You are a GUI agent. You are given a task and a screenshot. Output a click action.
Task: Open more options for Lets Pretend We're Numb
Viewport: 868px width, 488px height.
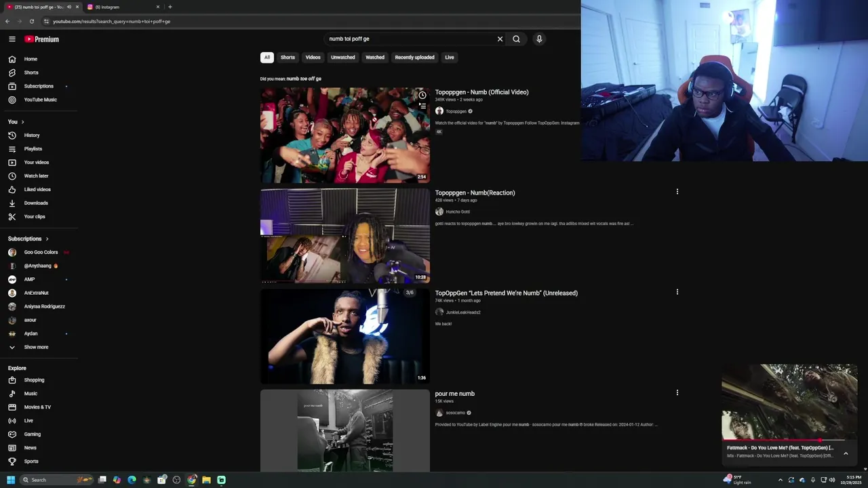[677, 292]
